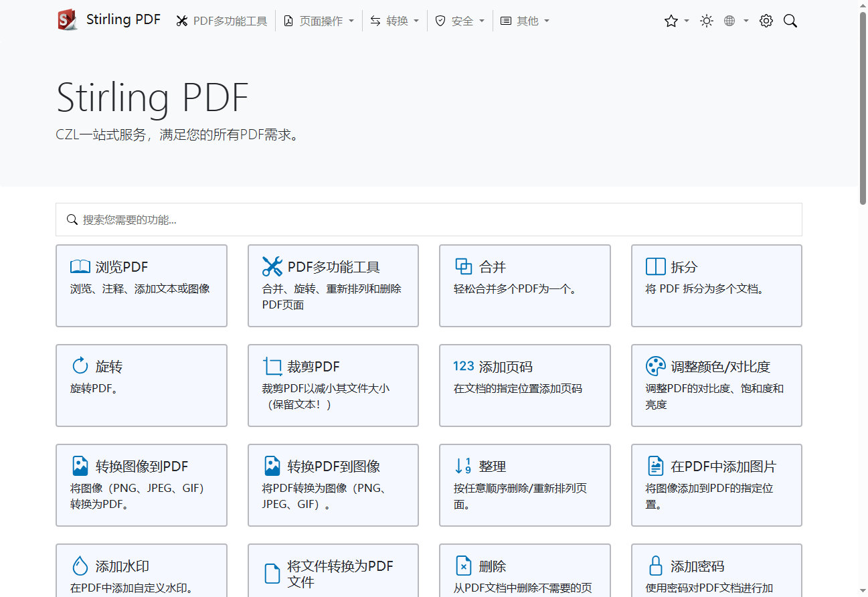Screen dimensions: 868x597
Task: Click the 裁剪PDF crop icon
Action: (272, 366)
